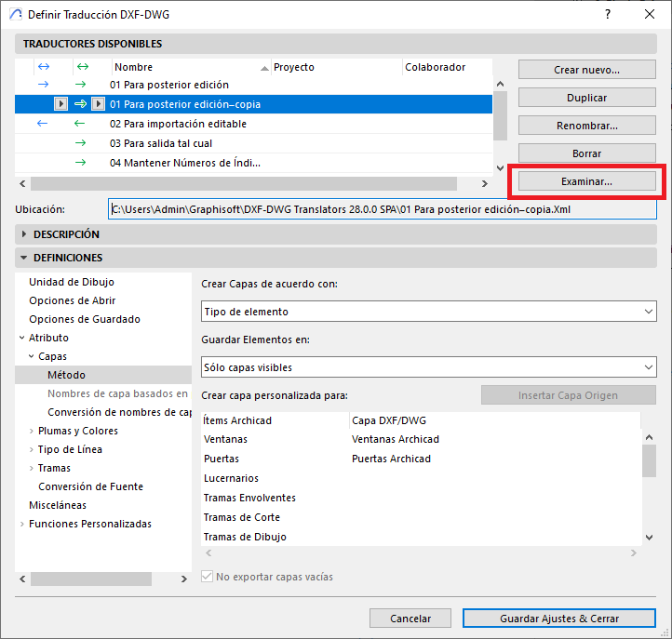
Task: Click the green arrow of '03 Para salida tal cual'
Action: coord(80,143)
